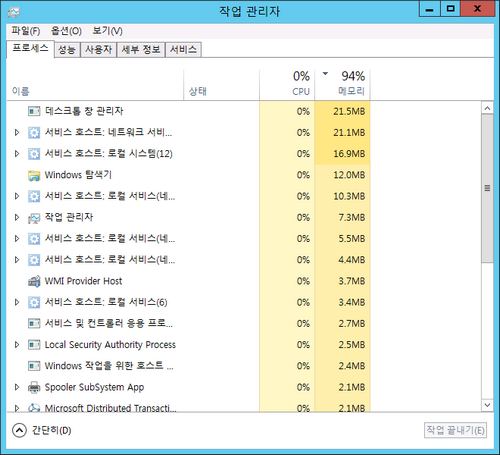
Task: Switch to the 사용자 tab
Action: click(x=98, y=50)
